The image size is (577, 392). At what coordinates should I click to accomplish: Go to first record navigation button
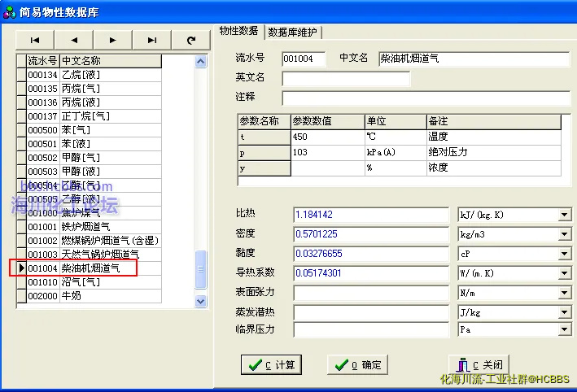tap(35, 41)
